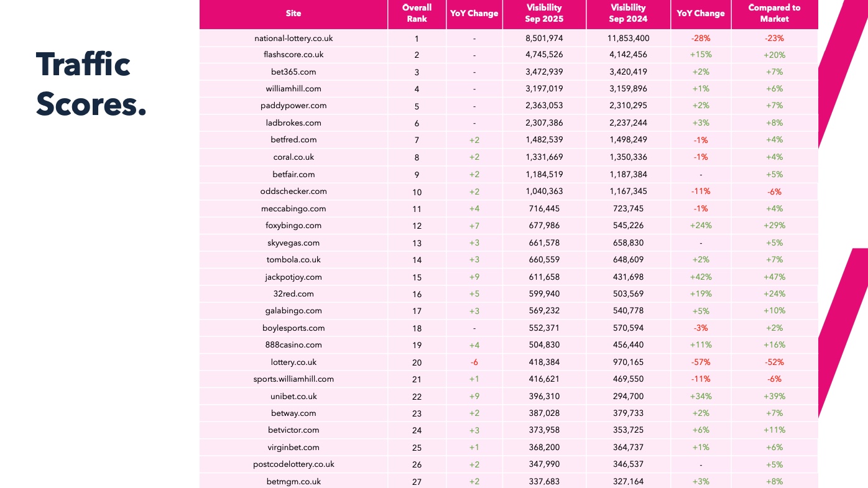Viewport: 868px width, 488px height.
Task: Click the "Site" column header
Action: [293, 13]
